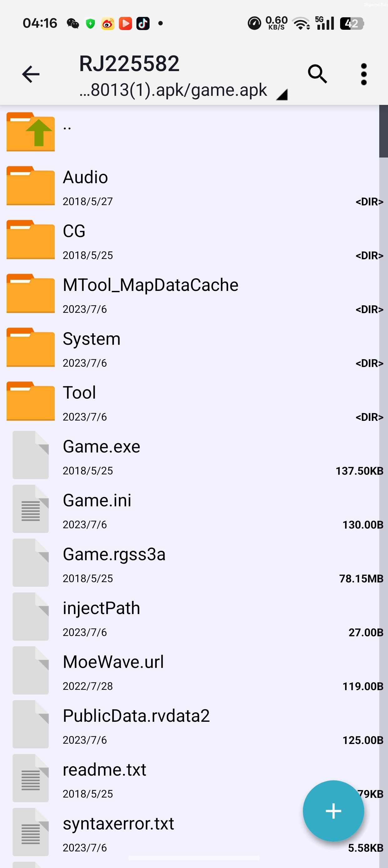Open the Tool directory
Image resolution: width=388 pixels, height=868 pixels.
click(x=79, y=393)
